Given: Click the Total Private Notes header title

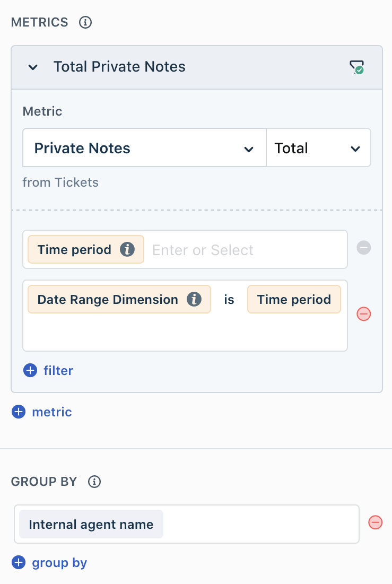Looking at the screenshot, I should [x=119, y=67].
